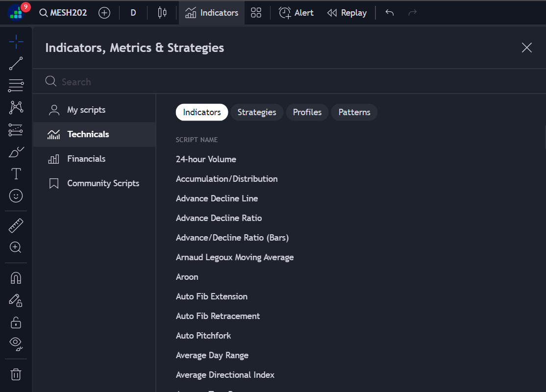Select the XABCD pattern tool
The height and width of the screenshot is (392, 546).
pos(16,107)
